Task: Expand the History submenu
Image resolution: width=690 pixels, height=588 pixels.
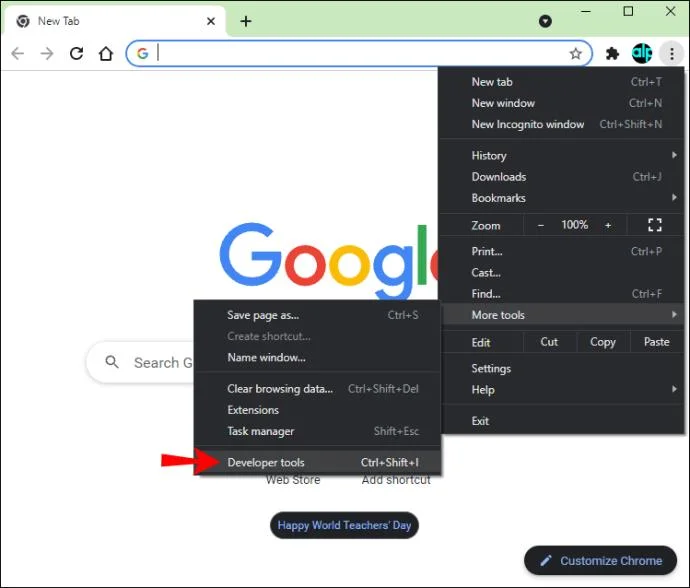Action: 562,155
